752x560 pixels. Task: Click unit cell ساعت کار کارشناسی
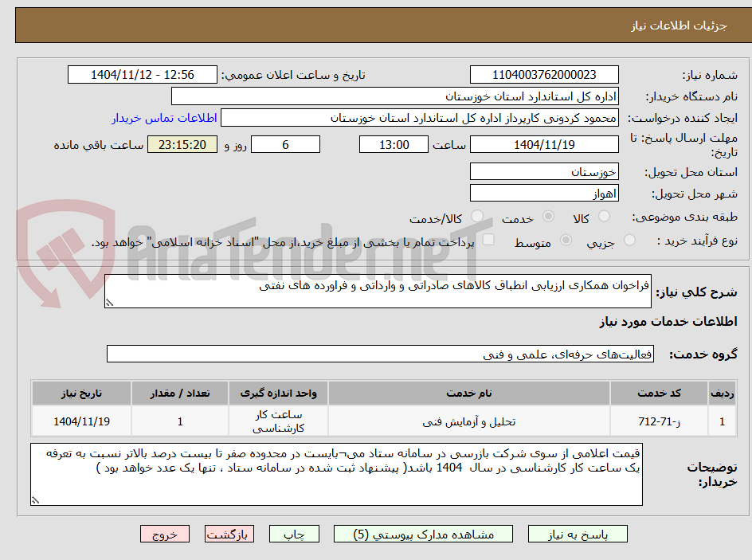(x=279, y=421)
